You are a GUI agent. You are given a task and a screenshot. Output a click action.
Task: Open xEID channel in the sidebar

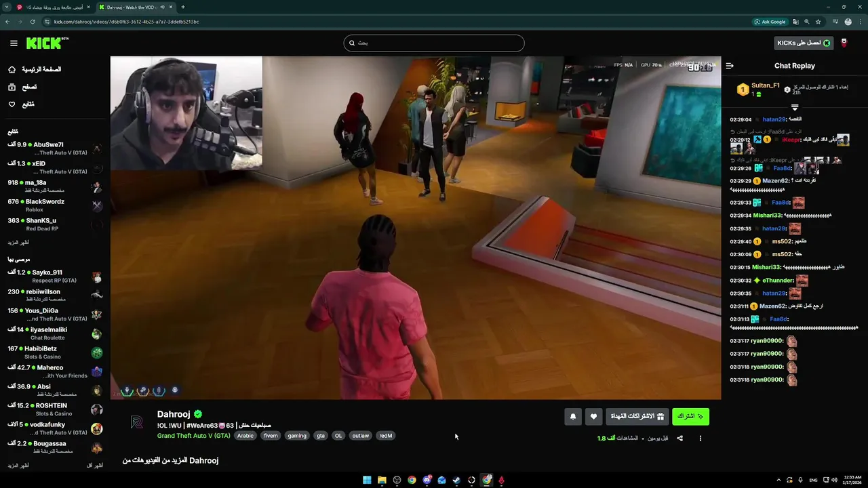[55, 167]
